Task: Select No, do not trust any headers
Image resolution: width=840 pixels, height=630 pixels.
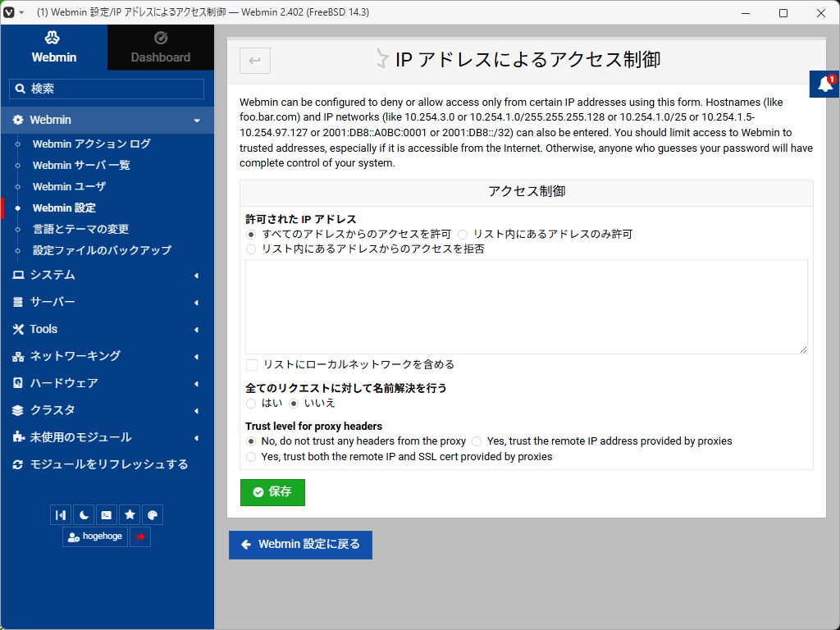Action: [251, 442]
